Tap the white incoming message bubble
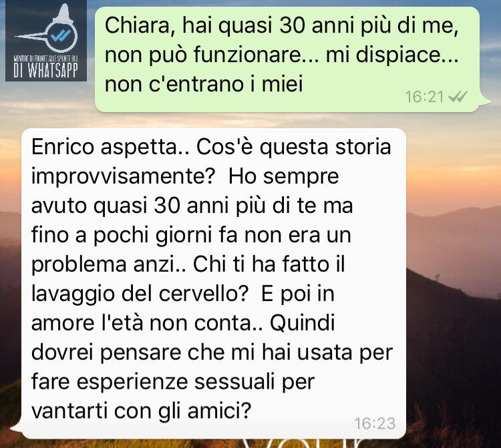The width and height of the screenshot is (501, 448). click(x=214, y=284)
